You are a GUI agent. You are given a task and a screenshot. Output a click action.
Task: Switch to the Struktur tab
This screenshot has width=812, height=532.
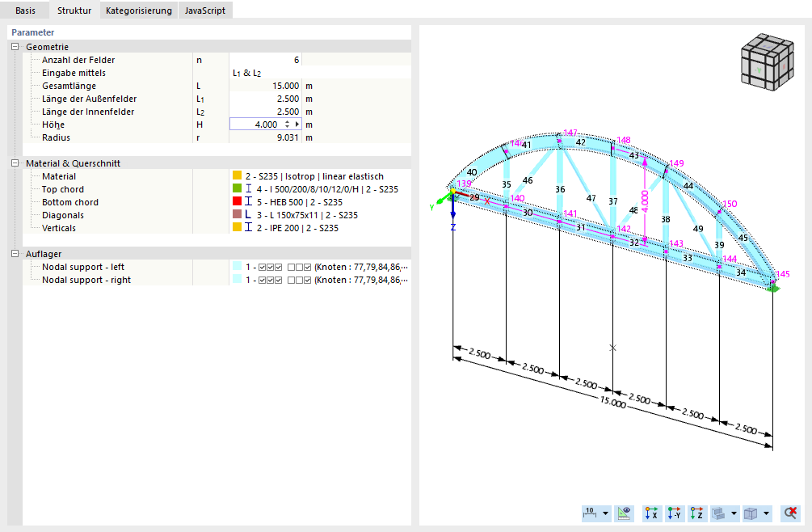tap(74, 11)
